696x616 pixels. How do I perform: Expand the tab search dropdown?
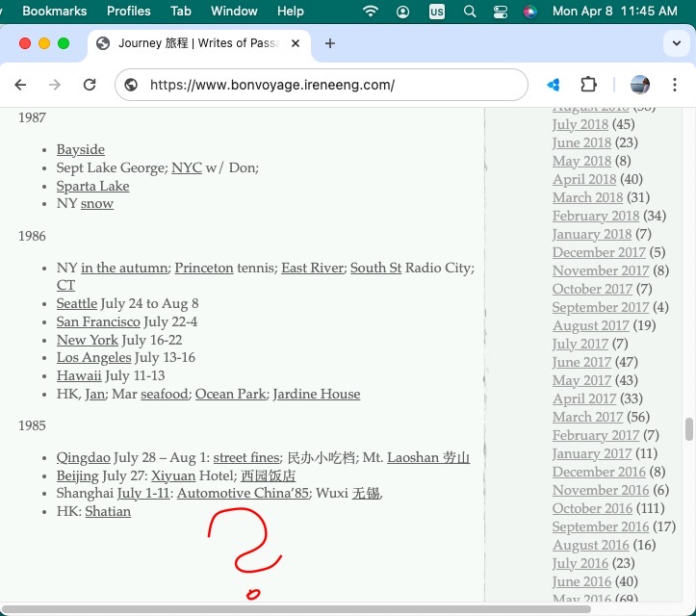pyautogui.click(x=676, y=43)
